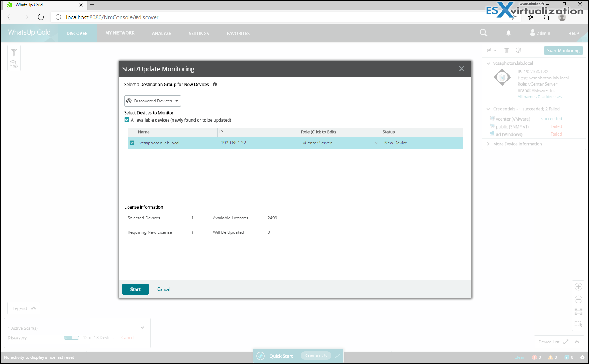Expand the Quick Start panel arrows
Viewport: 589px width, 364px height.
(x=338, y=356)
